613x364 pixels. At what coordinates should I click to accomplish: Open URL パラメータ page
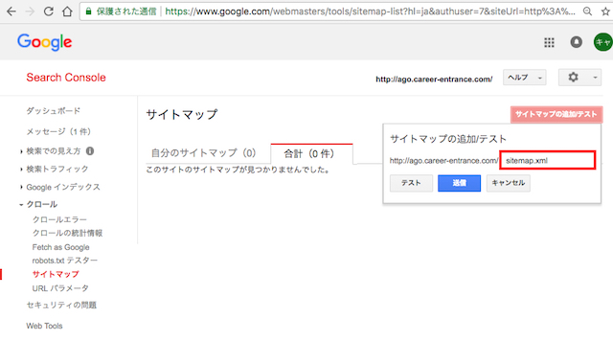pyautogui.click(x=60, y=288)
